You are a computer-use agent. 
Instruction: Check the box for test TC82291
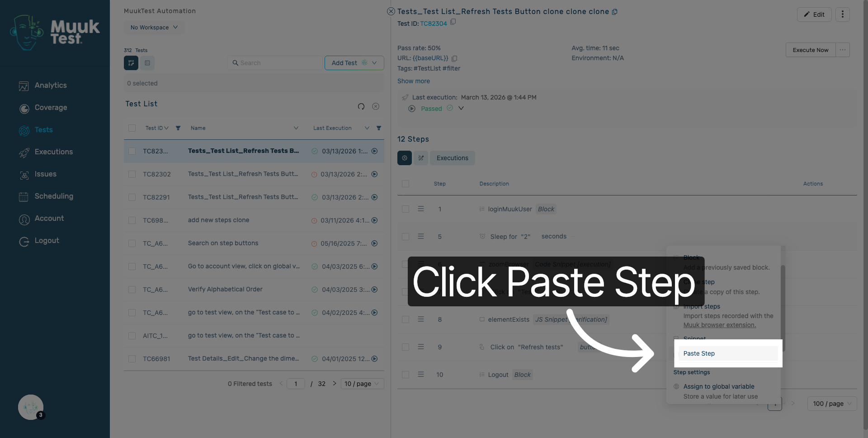click(132, 197)
